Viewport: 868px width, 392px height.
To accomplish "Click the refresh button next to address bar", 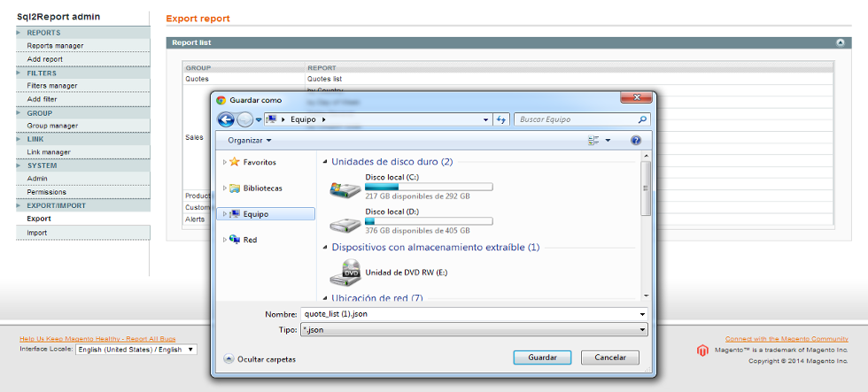I will pyautogui.click(x=501, y=119).
